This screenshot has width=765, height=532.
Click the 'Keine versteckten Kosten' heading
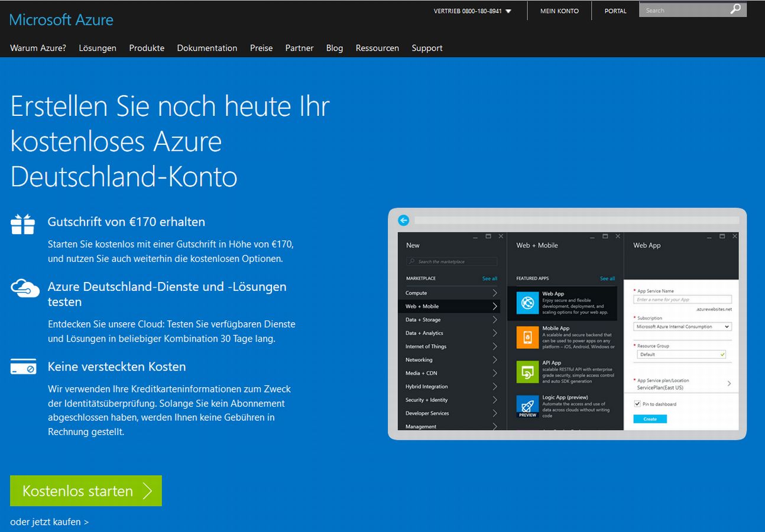click(x=117, y=366)
